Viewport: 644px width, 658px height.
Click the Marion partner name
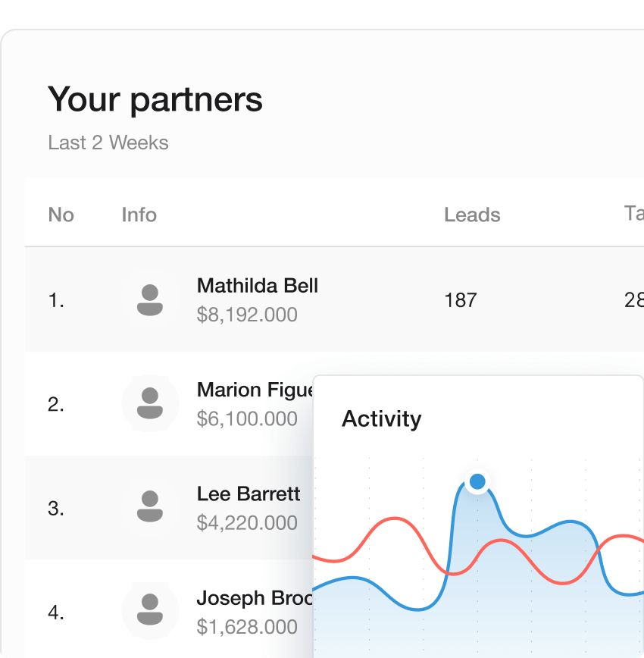[x=255, y=390]
